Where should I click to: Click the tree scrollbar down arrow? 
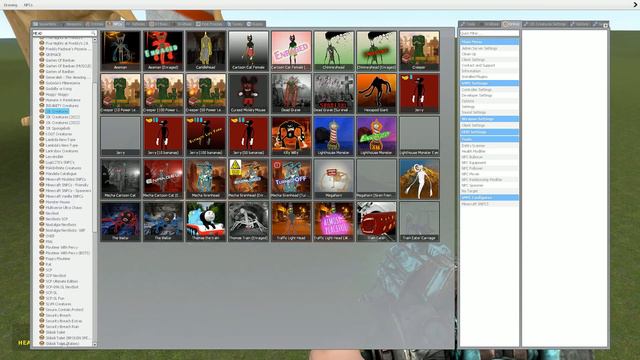(x=94, y=344)
